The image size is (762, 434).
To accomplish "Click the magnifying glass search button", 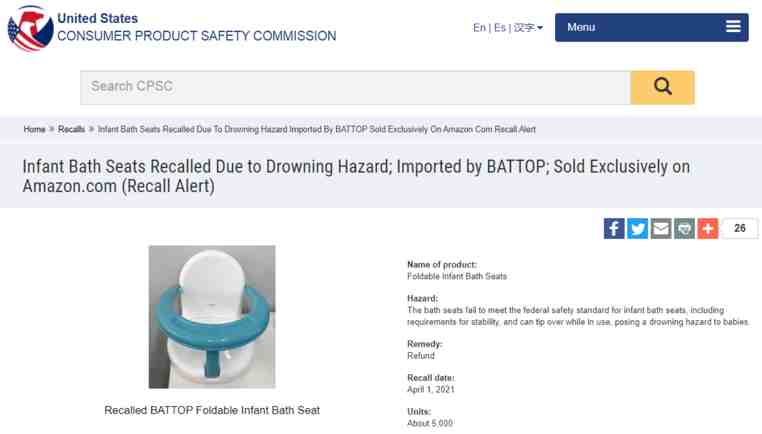I will (662, 87).
